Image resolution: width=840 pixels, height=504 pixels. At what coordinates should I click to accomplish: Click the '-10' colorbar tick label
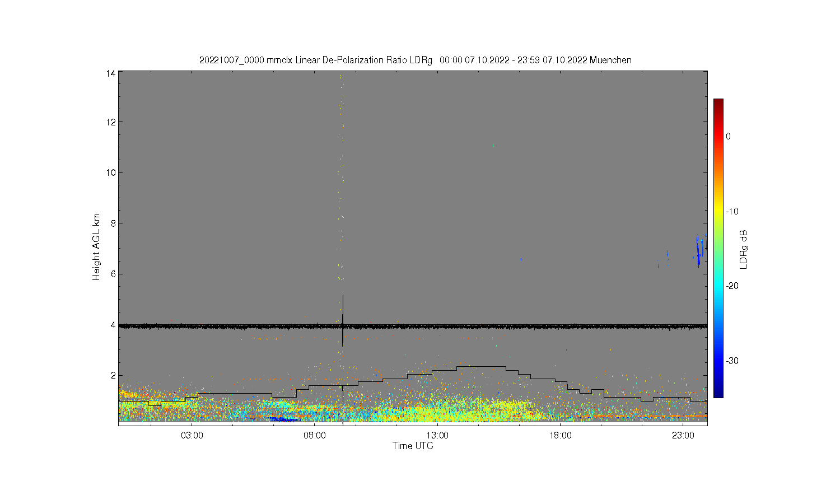pyautogui.click(x=732, y=211)
